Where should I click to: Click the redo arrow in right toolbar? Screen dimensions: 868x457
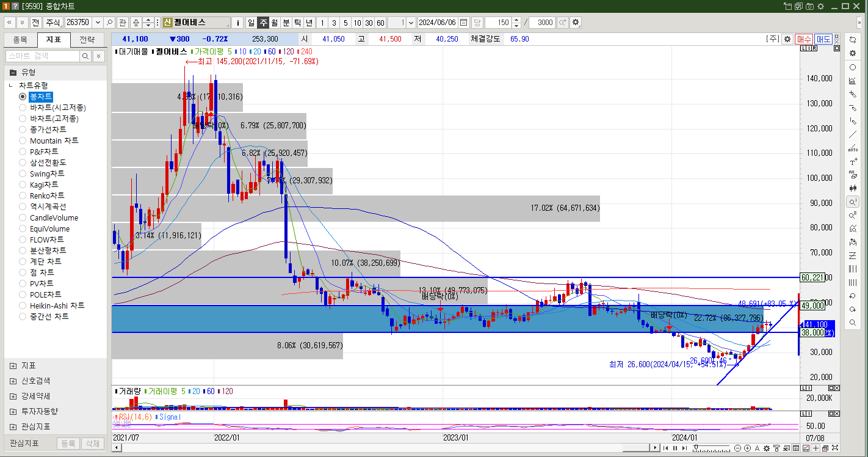[853, 309]
